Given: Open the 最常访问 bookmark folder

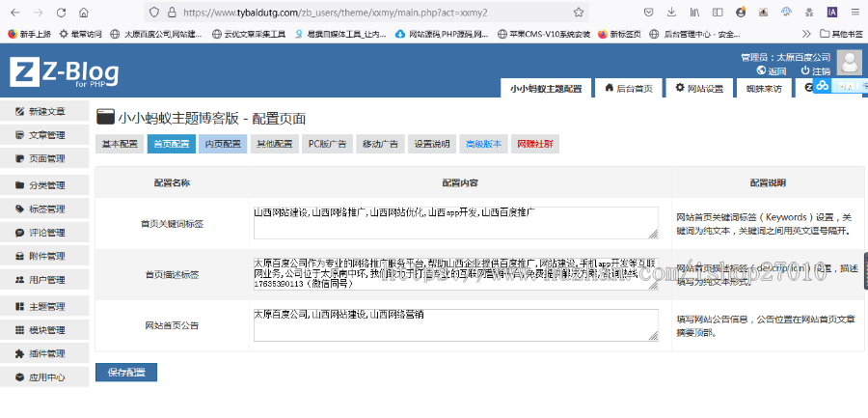Looking at the screenshot, I should click(81, 34).
